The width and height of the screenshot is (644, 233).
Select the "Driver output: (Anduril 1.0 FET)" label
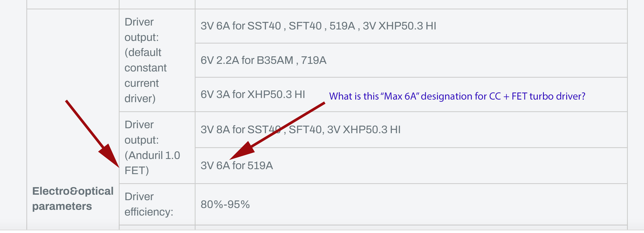click(152, 148)
